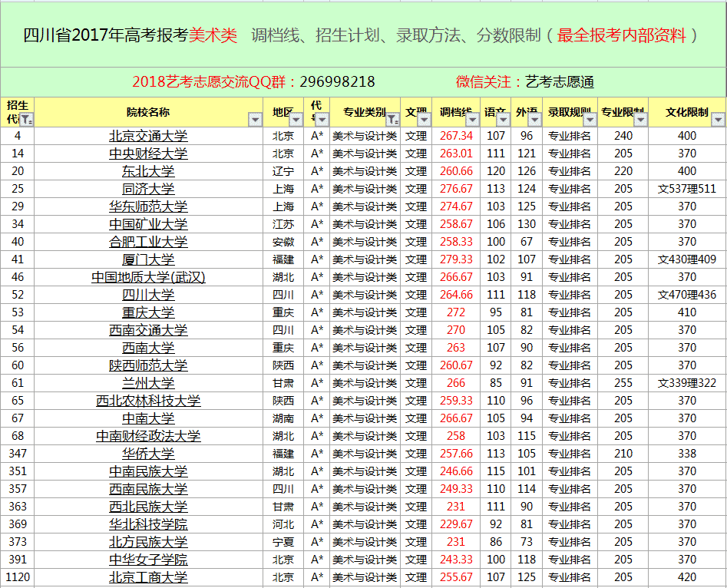Open the 西北农林科技大学 link

[x=148, y=401]
